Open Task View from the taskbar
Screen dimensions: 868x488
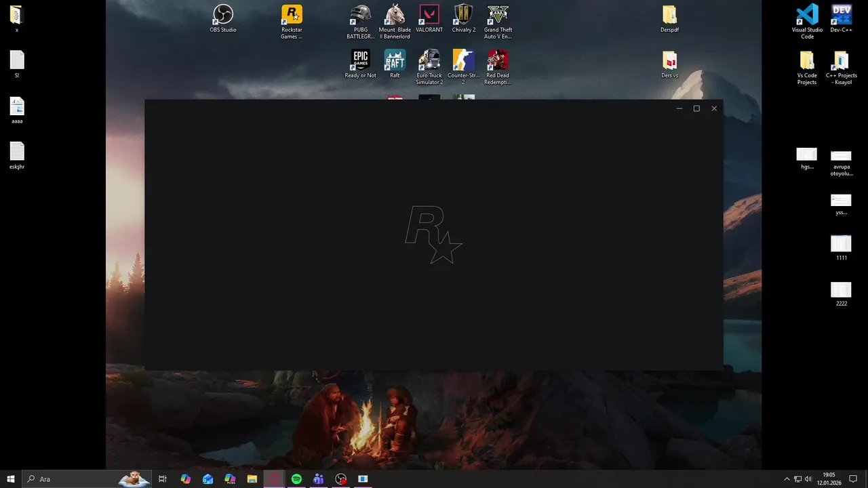163,479
